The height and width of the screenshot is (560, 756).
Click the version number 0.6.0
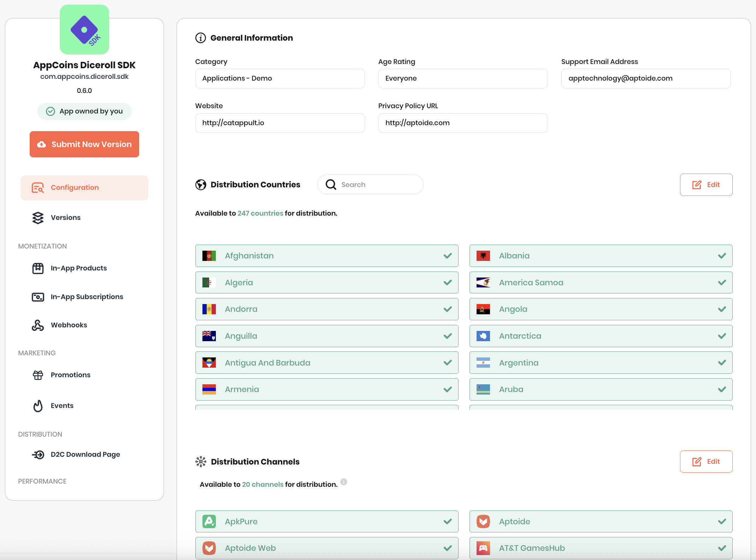(84, 91)
